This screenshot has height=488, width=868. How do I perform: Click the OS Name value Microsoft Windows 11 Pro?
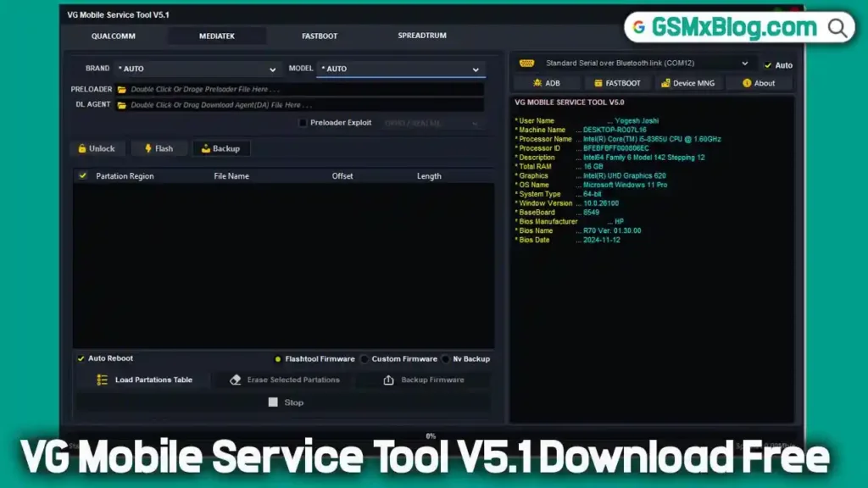(625, 185)
